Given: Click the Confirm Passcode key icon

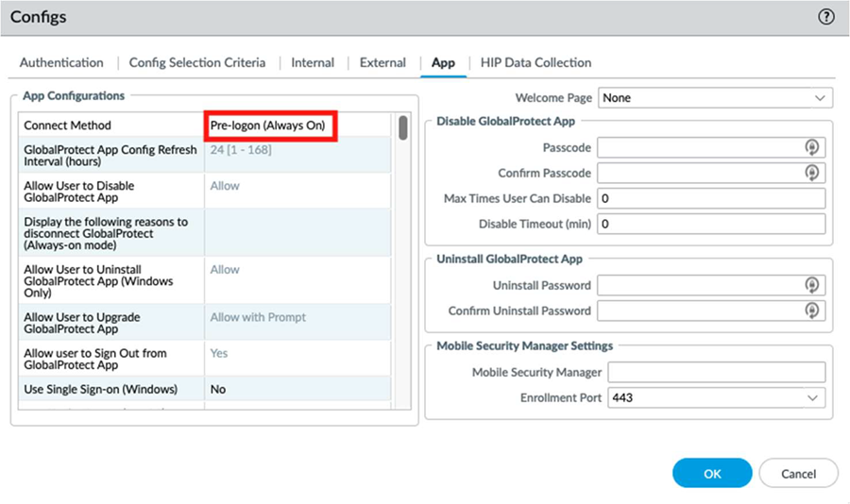Looking at the screenshot, I should (x=810, y=173).
